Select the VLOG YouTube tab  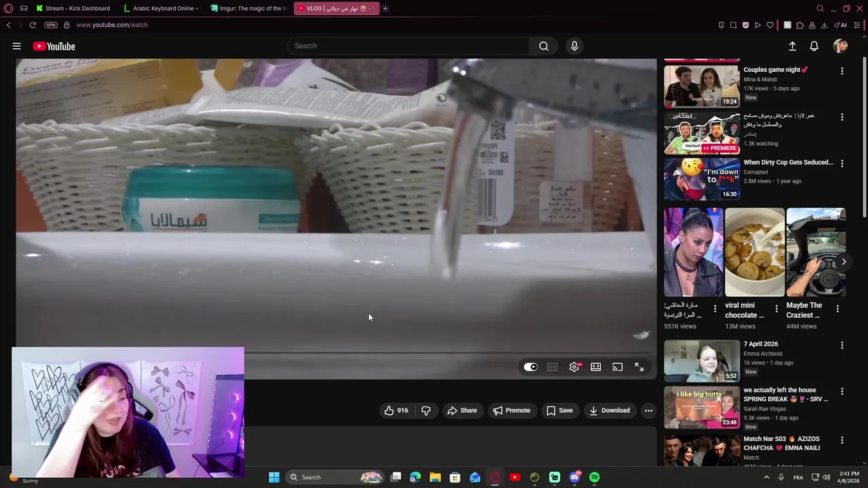pyautogui.click(x=337, y=8)
